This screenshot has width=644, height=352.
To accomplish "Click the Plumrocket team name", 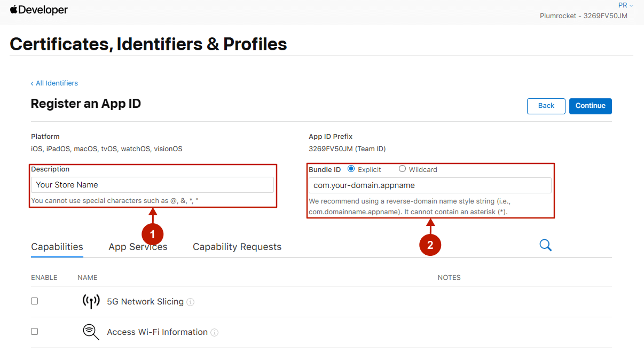I will 584,16.
